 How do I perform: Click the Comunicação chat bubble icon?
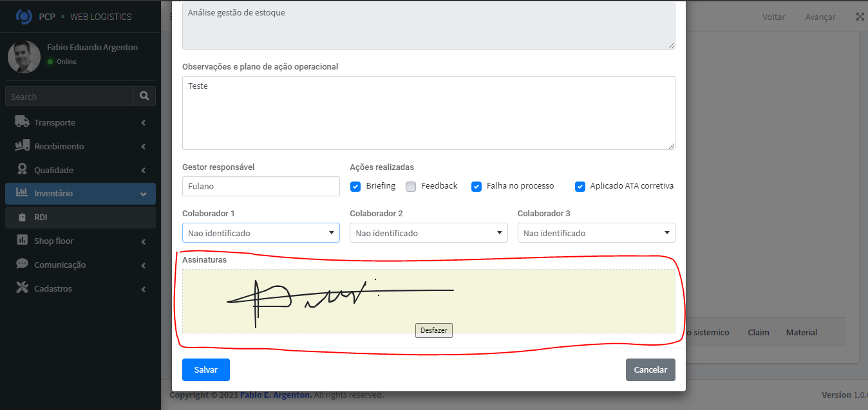22,265
